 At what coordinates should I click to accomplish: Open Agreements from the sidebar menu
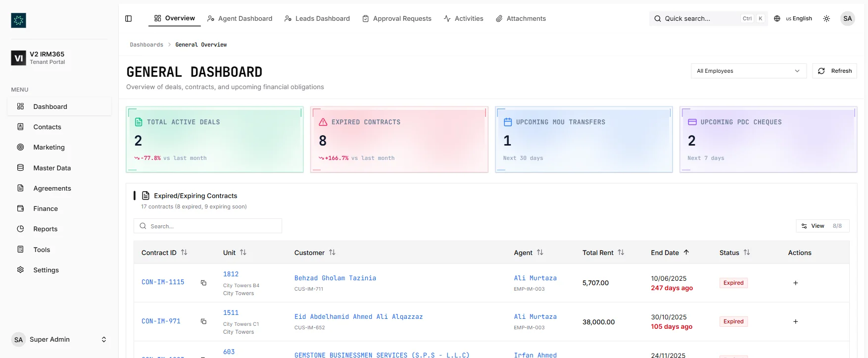[59, 188]
